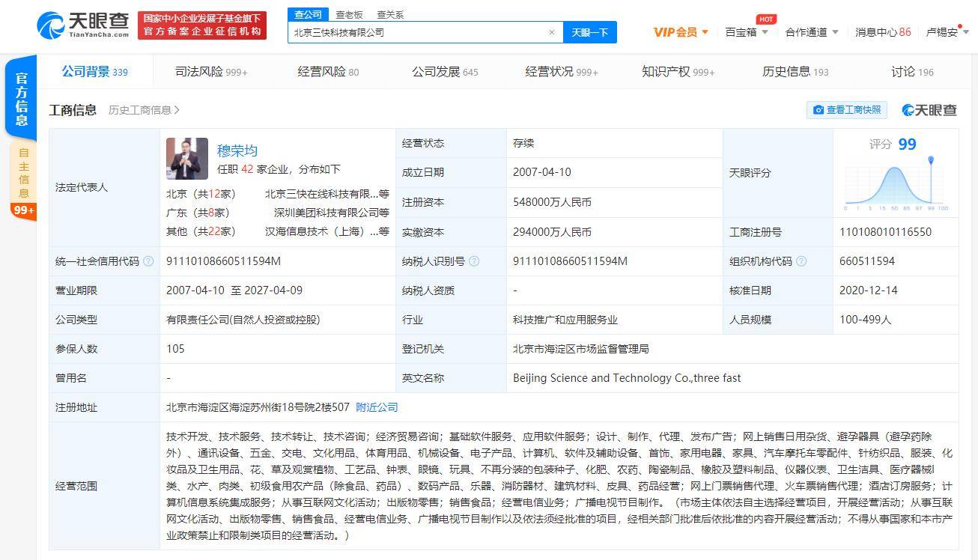Click the 注册资本 value 548000万人民币

552,202
